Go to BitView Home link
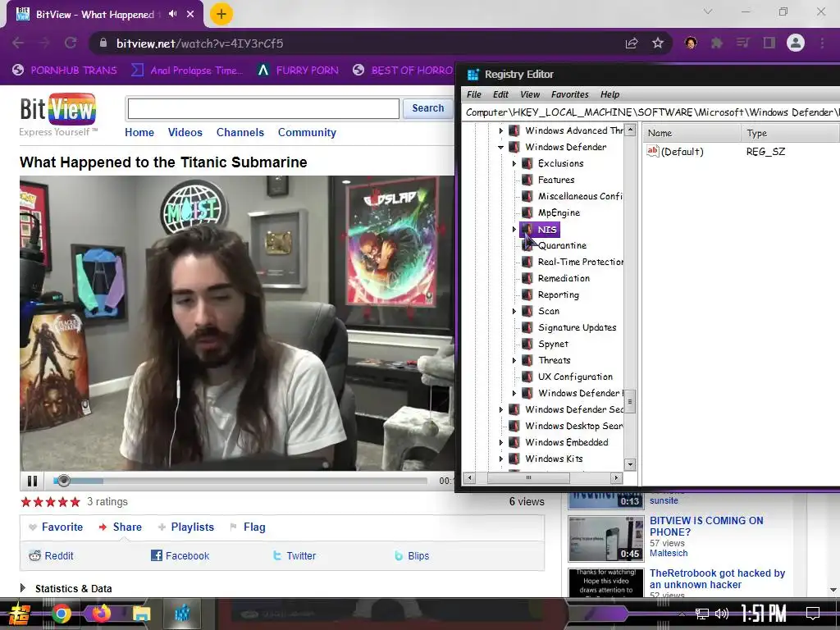840x630 pixels. click(139, 132)
